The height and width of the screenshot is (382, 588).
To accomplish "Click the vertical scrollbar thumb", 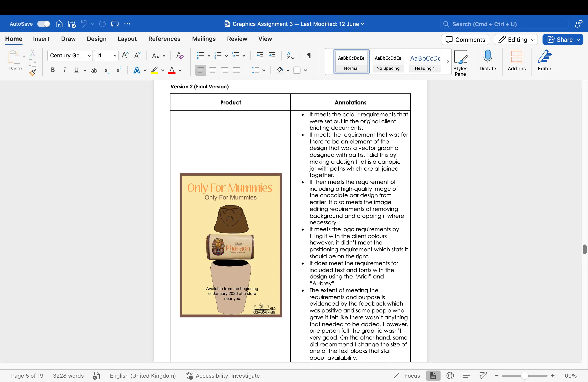I will click(x=585, y=250).
